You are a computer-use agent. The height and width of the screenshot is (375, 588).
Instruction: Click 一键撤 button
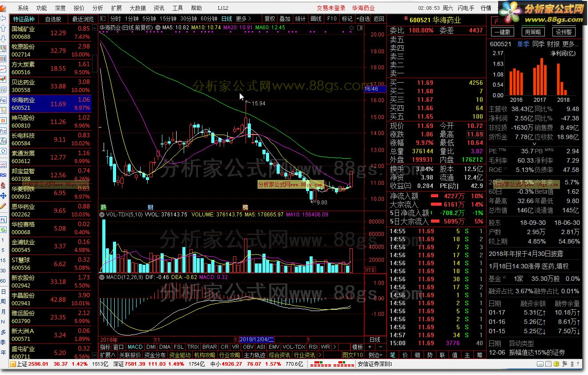503,32
